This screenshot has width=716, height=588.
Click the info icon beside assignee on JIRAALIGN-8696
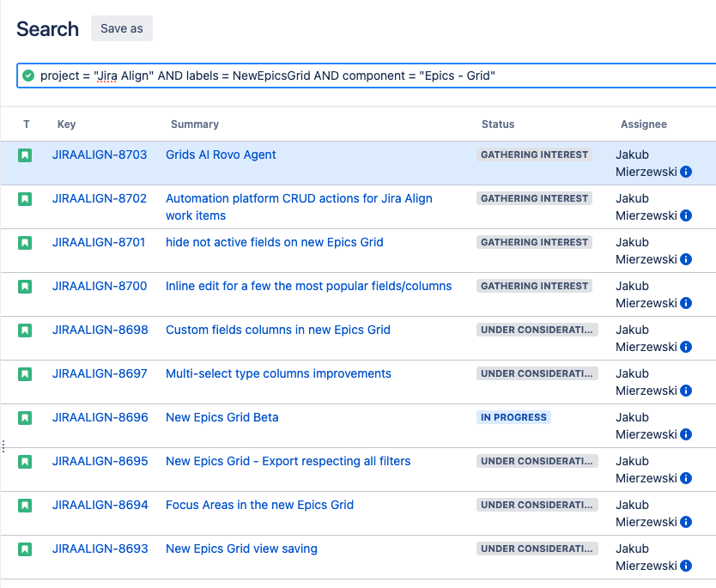click(x=686, y=434)
